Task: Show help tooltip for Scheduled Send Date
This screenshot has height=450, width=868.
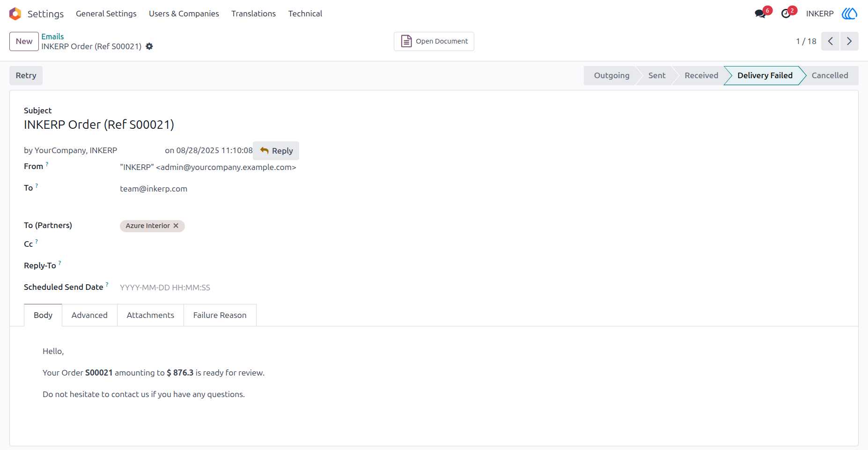Action: 107,285
